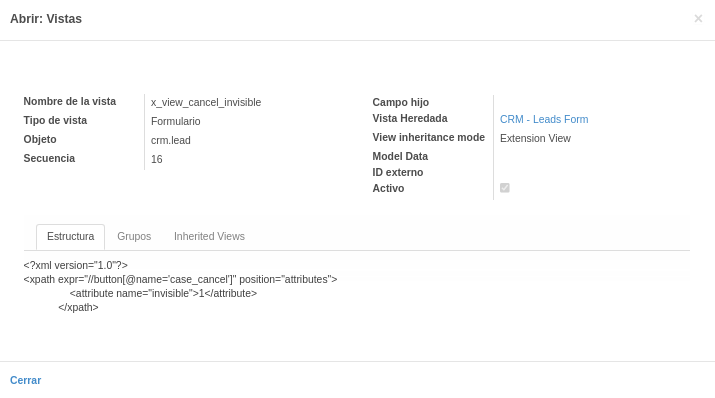
Task: Click the Abrir: Vistas dialog title
Action: coord(46,19)
